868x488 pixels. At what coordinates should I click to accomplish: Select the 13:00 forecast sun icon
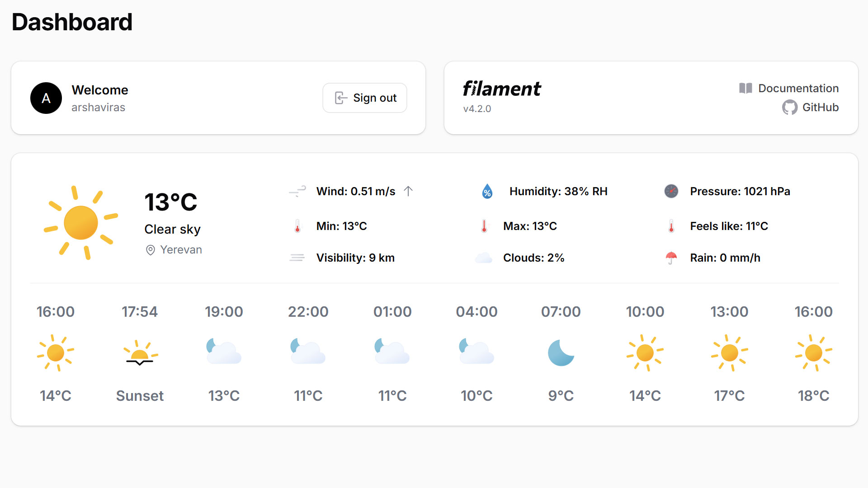(729, 353)
